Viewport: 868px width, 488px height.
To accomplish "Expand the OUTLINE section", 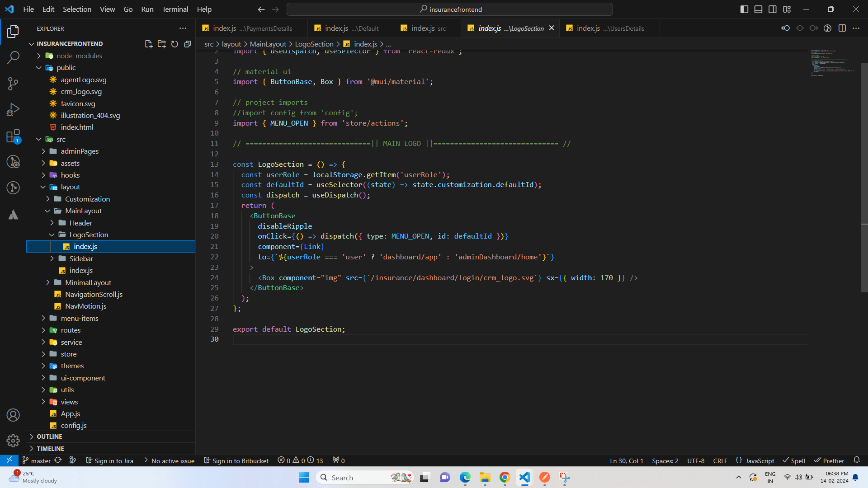I will pyautogui.click(x=49, y=436).
